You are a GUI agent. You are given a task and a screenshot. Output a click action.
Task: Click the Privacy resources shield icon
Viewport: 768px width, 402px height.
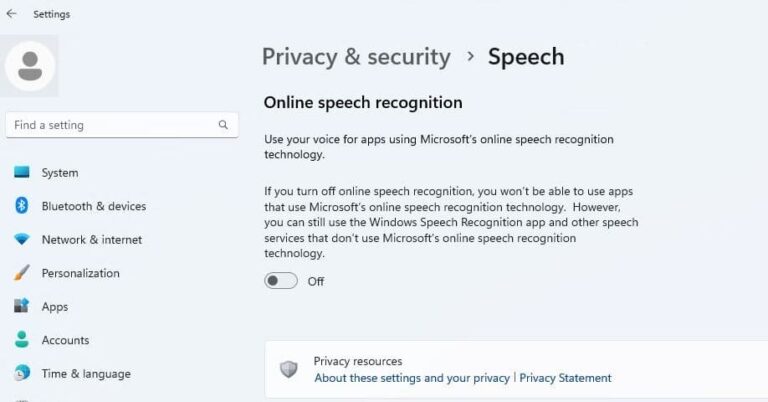tap(289, 369)
